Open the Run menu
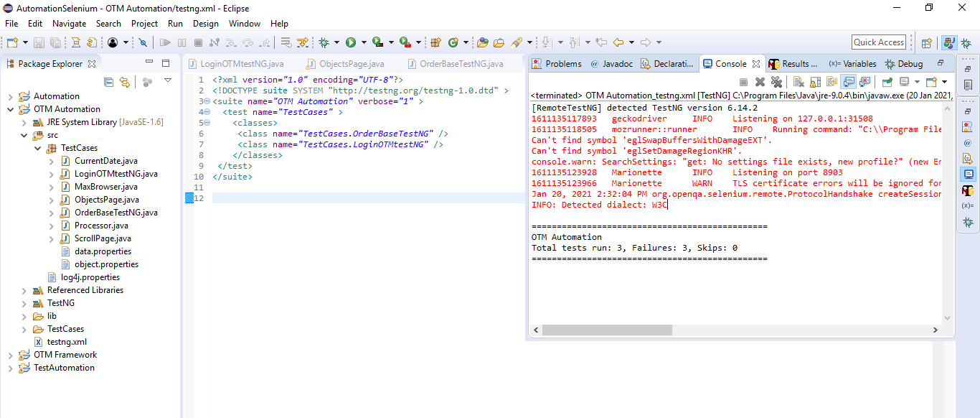Viewport: 980px width, 418px height. pyautogui.click(x=175, y=24)
